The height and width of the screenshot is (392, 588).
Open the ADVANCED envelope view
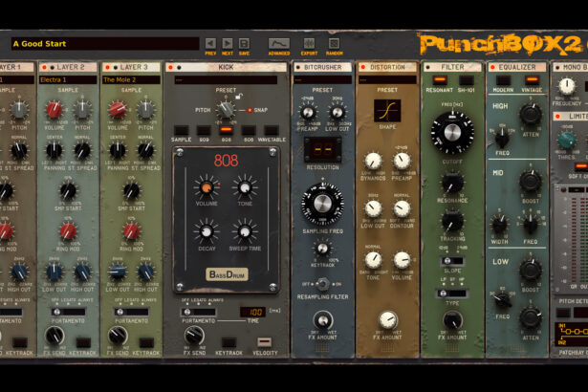point(278,44)
